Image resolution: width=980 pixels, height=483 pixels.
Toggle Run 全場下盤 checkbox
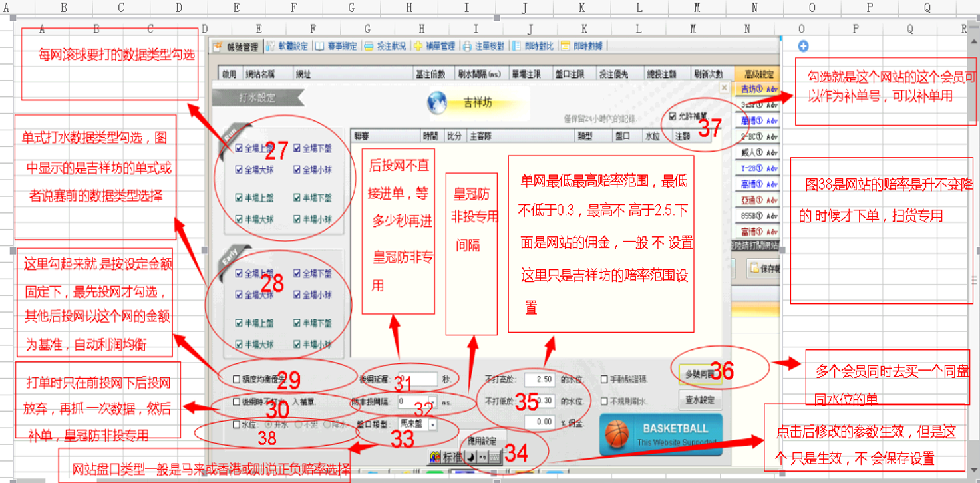click(297, 148)
